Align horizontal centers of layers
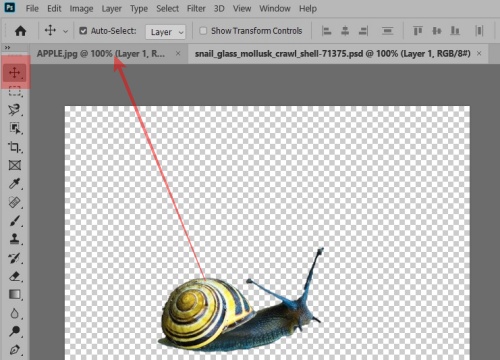500x360 pixels. (345, 31)
